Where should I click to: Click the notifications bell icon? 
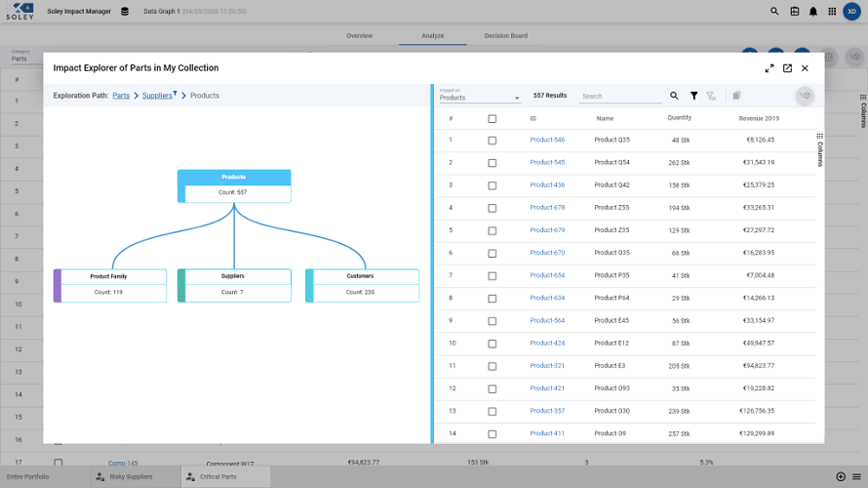pos(813,12)
